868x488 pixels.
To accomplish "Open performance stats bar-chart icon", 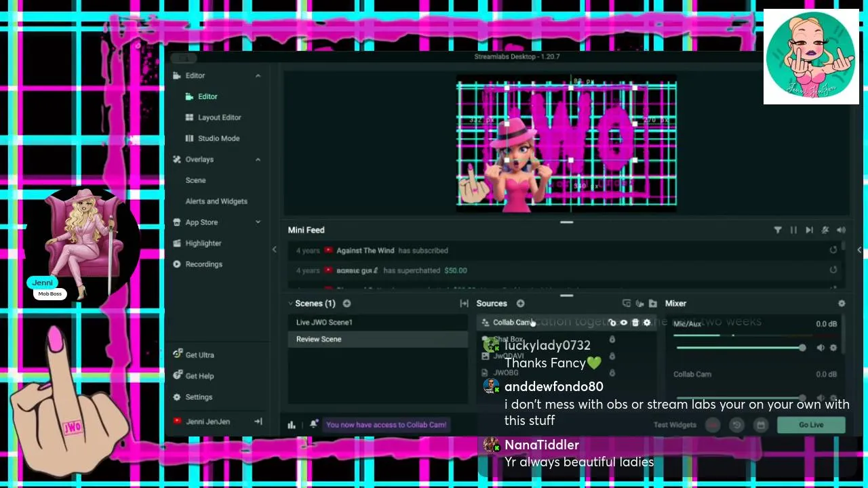I will pyautogui.click(x=292, y=425).
